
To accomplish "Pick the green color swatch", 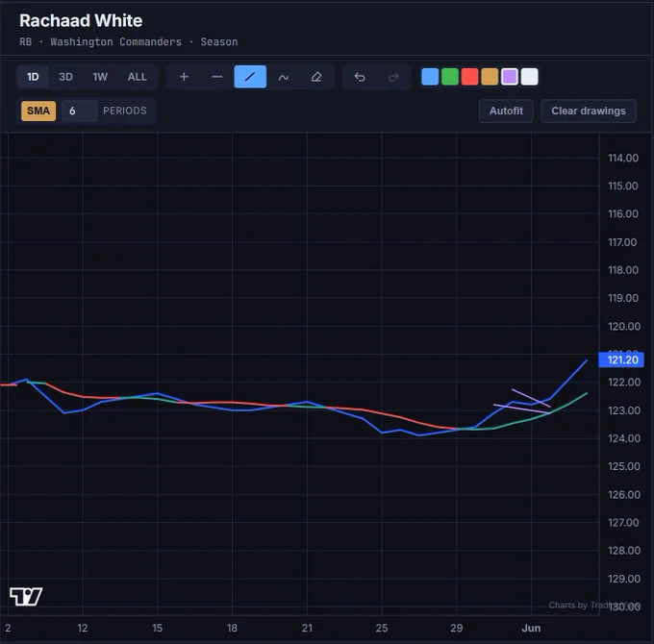I will [x=450, y=77].
